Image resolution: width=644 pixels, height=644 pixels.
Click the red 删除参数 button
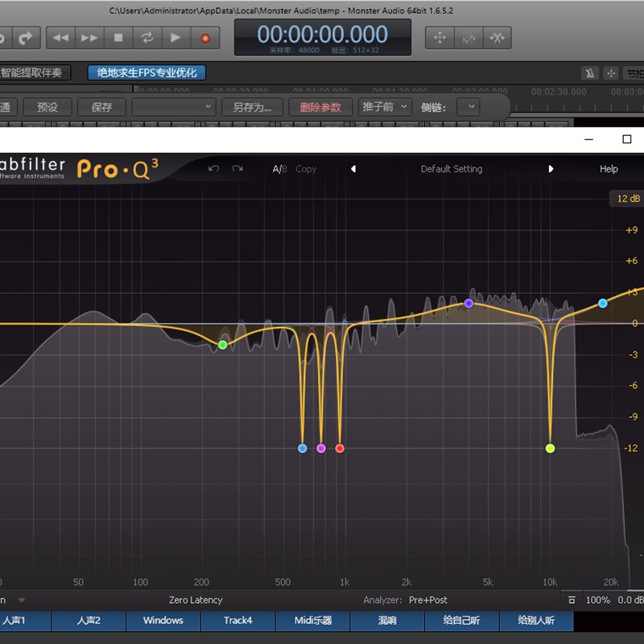pos(320,107)
